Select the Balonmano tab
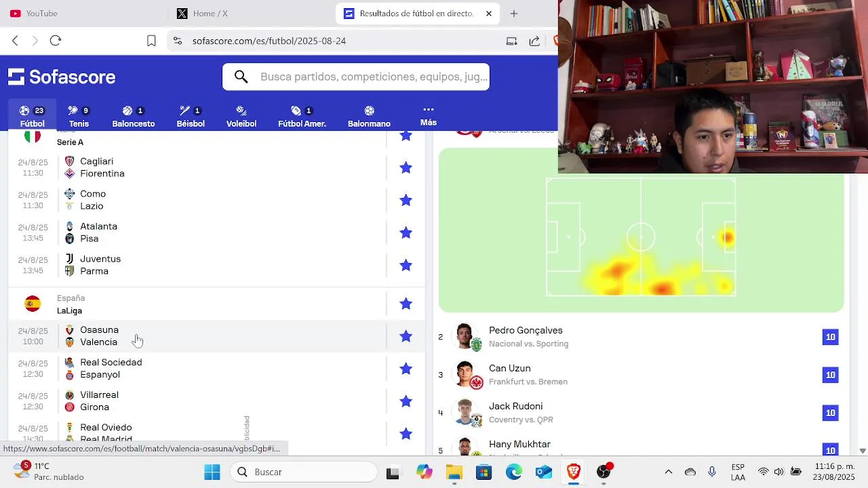Viewport: 868px width, 488px height. pos(369,117)
